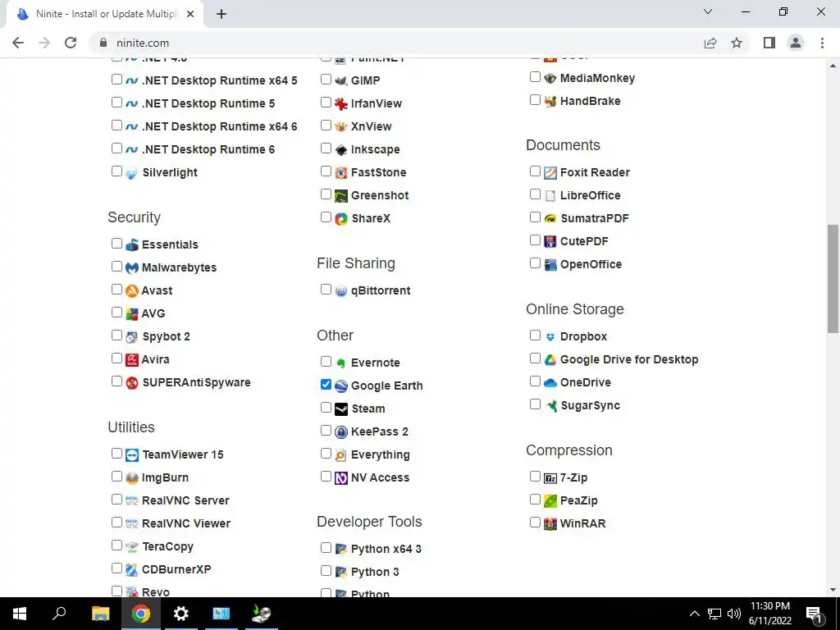The width and height of the screenshot is (840, 630).
Task: Open Chrome's three-dot menu
Action: (x=822, y=43)
